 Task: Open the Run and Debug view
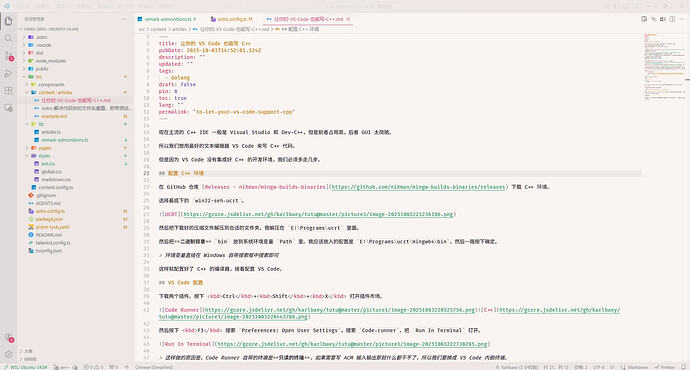(x=8, y=73)
